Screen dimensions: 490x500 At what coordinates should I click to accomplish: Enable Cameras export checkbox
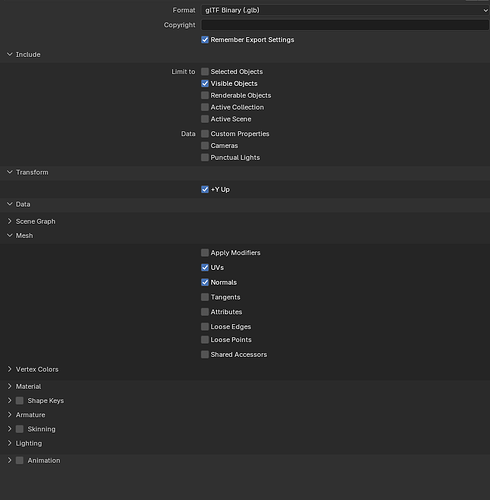click(205, 146)
